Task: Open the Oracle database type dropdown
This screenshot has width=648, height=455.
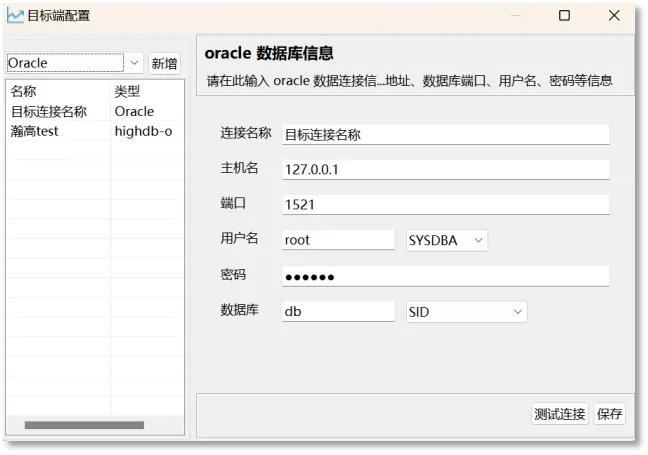Action: point(75,63)
